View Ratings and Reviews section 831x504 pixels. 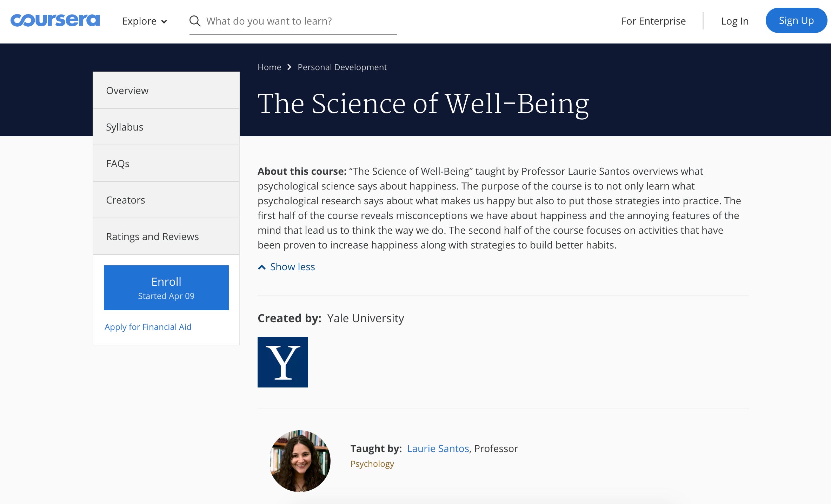coord(166,237)
